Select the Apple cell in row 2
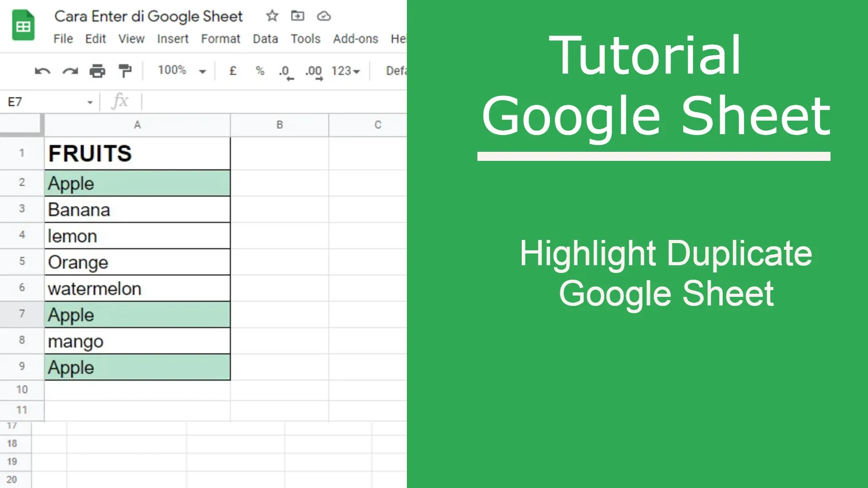This screenshot has height=488, width=868. pyautogui.click(x=137, y=183)
